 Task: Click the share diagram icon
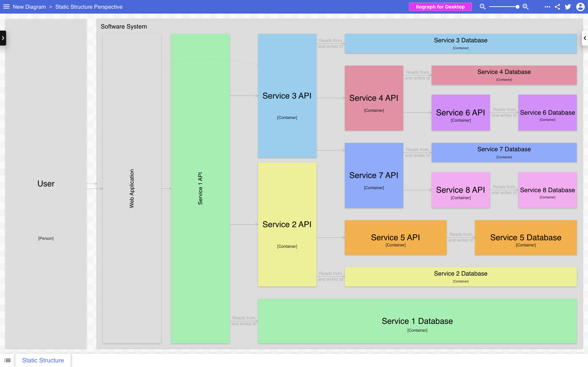[x=557, y=7]
